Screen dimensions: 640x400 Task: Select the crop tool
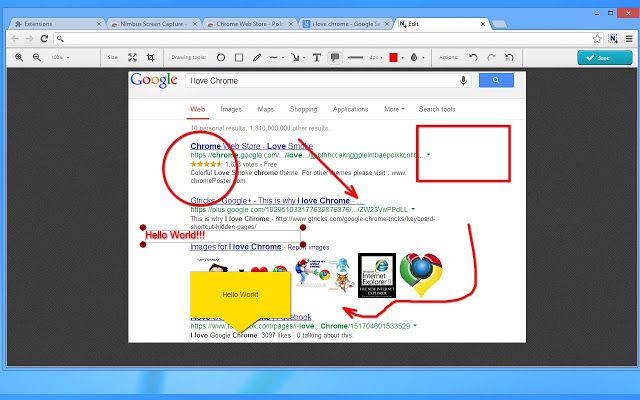pyautogui.click(x=151, y=58)
